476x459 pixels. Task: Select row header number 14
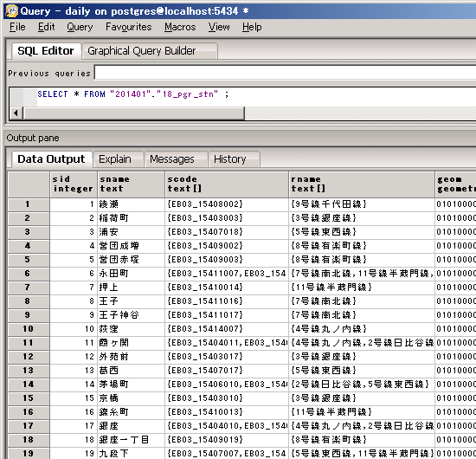[x=29, y=385]
